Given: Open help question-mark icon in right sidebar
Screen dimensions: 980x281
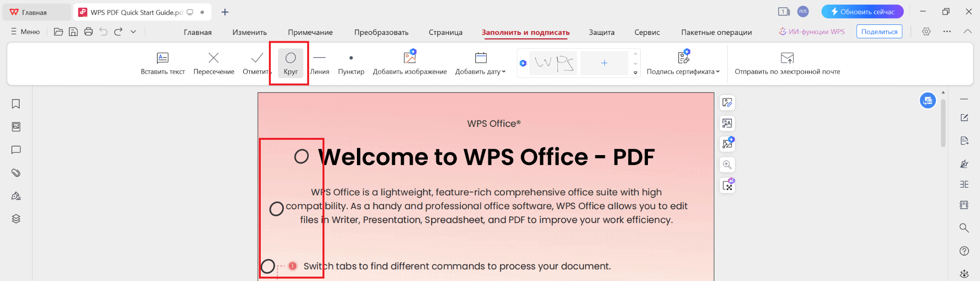Looking at the screenshot, I should pos(964,251).
